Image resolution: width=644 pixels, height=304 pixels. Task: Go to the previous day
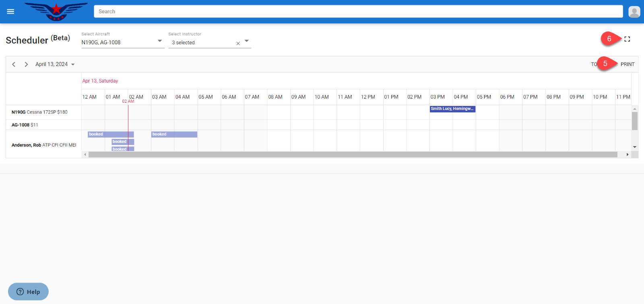tap(14, 64)
